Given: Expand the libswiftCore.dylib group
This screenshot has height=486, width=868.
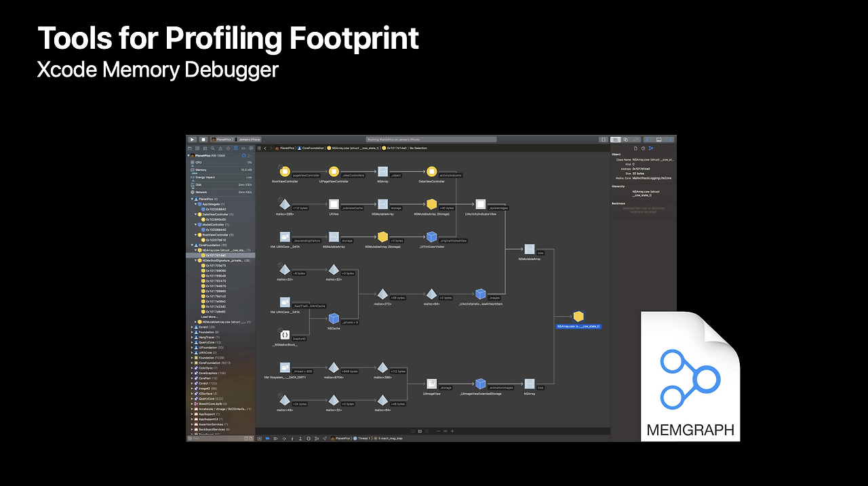Looking at the screenshot, I should [x=192, y=404].
